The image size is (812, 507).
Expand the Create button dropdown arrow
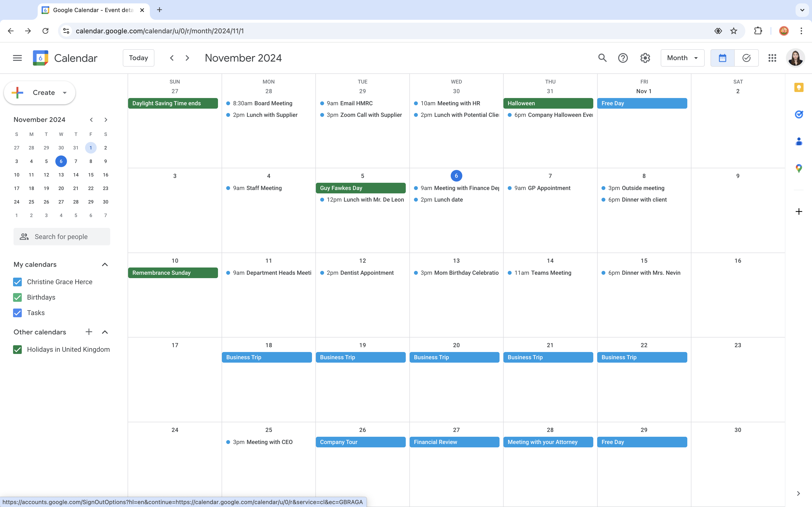[x=65, y=93]
